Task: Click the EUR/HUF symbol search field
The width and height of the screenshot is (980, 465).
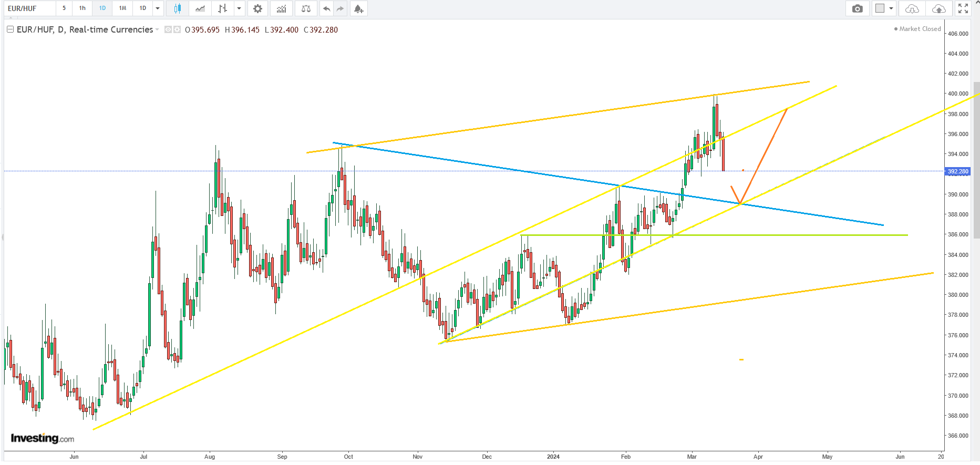Action: coord(30,8)
